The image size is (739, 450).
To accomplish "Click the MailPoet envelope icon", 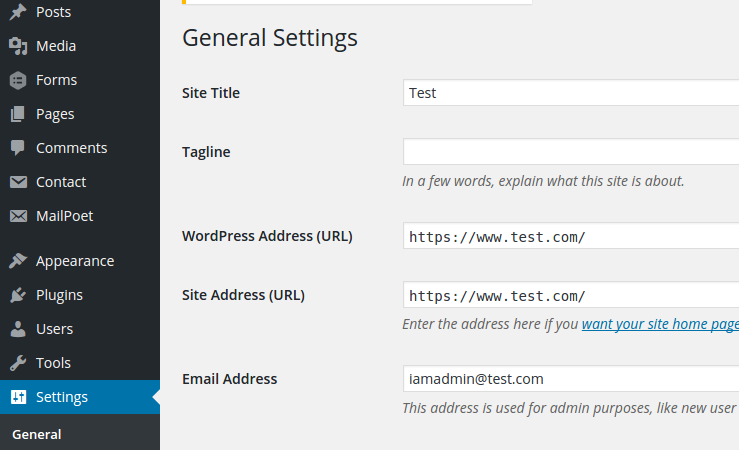I will (x=18, y=216).
